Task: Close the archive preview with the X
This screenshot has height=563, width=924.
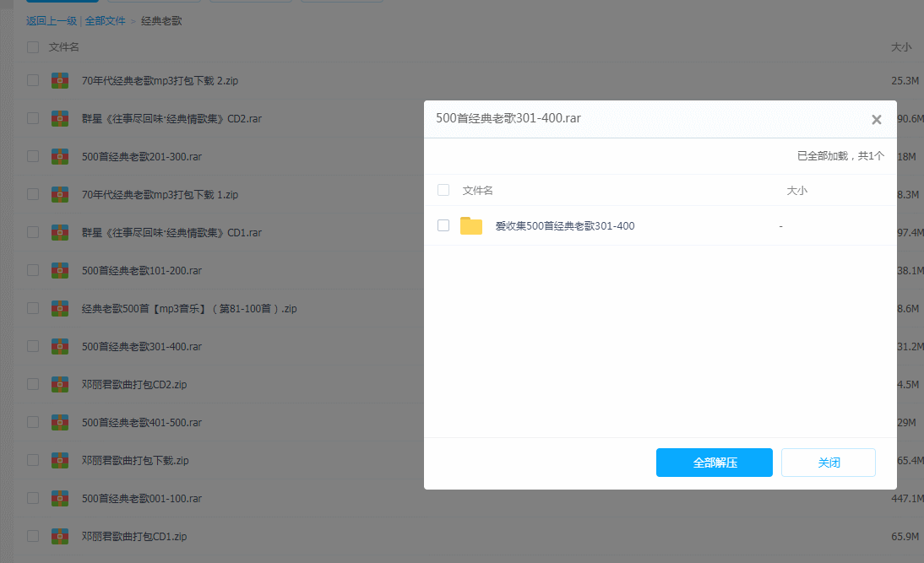Action: pos(876,119)
